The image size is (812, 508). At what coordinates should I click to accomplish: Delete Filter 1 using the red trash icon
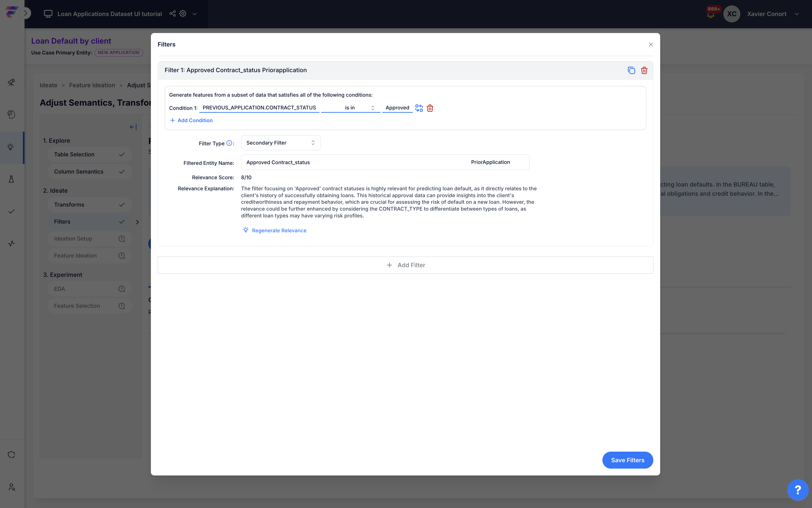coord(644,70)
